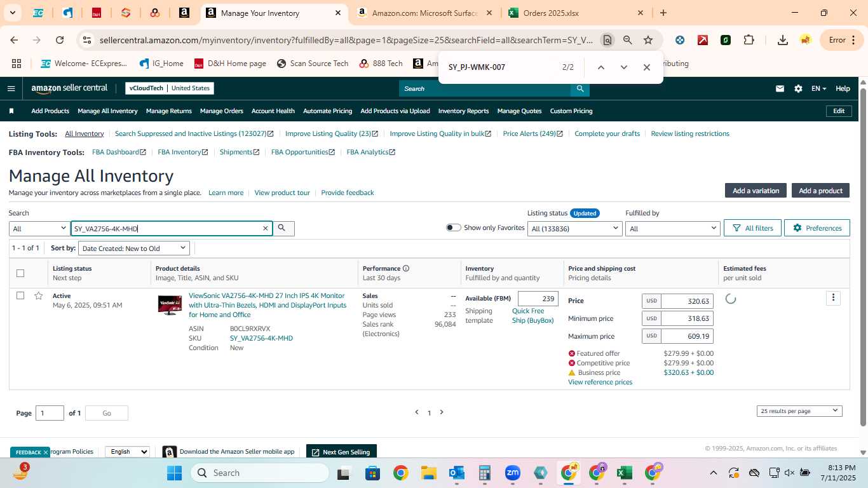The height and width of the screenshot is (488, 868).
Task: Open ViewSonic VA2756-4K-MHD product title link
Action: pos(268,305)
